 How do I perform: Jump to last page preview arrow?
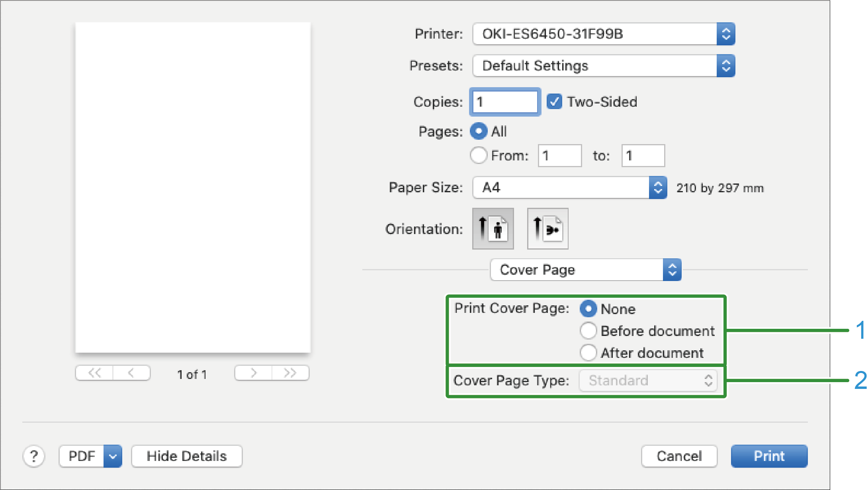pyautogui.click(x=290, y=373)
